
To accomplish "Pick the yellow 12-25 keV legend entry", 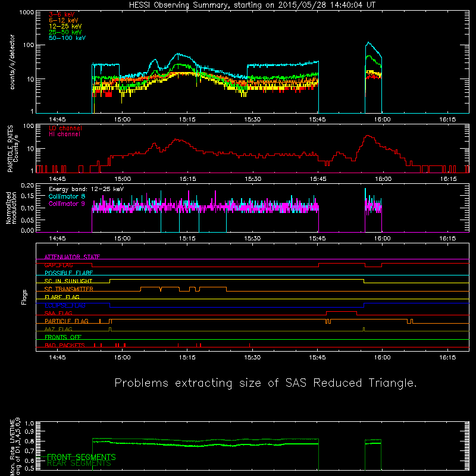I will (x=65, y=26).
